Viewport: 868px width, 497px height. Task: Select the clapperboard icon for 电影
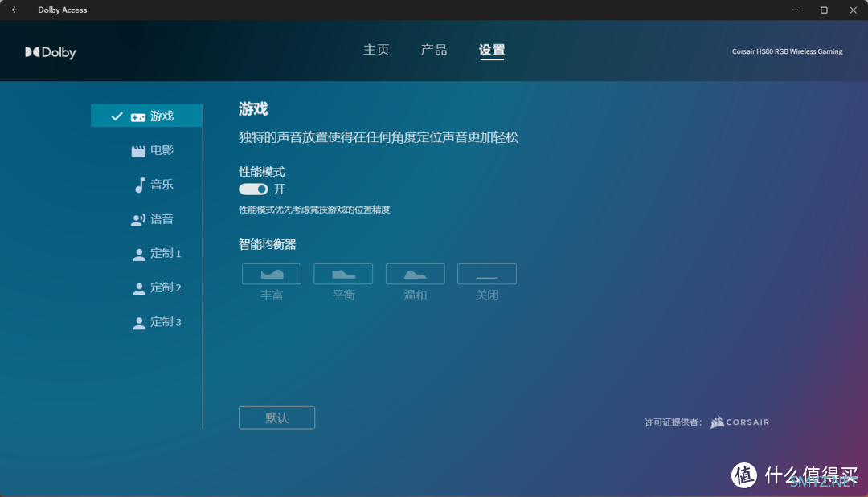click(x=138, y=151)
